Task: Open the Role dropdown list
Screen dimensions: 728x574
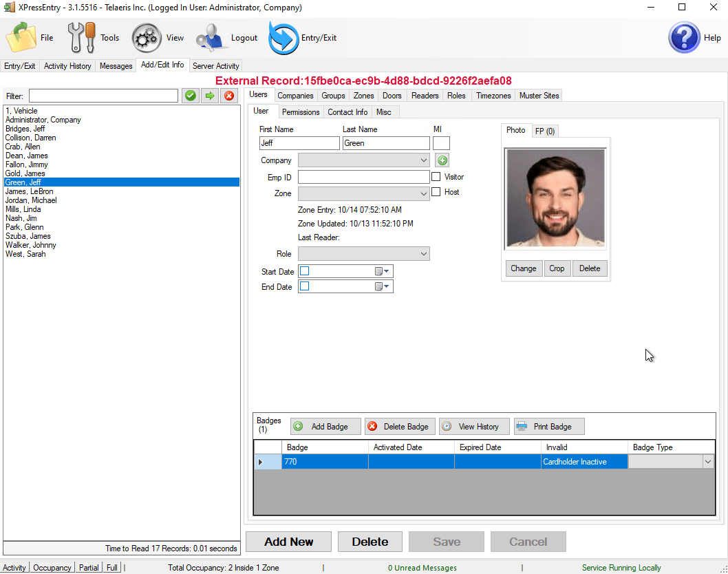Action: pyautogui.click(x=423, y=254)
